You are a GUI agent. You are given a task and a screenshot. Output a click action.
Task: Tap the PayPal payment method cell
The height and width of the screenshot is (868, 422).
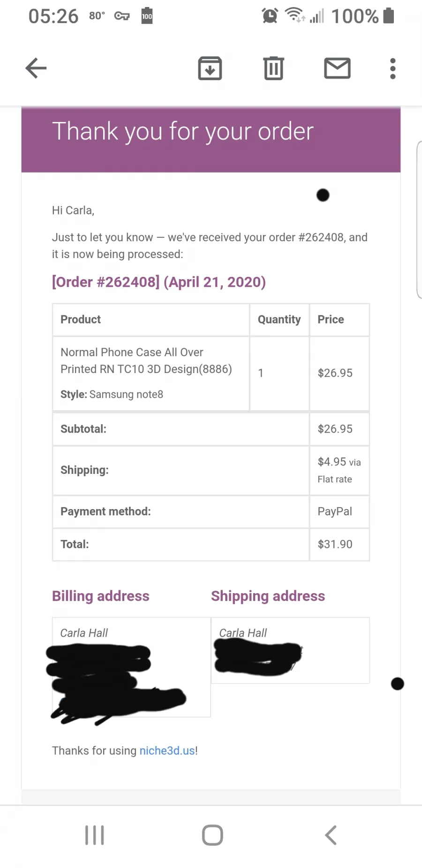tap(339, 512)
